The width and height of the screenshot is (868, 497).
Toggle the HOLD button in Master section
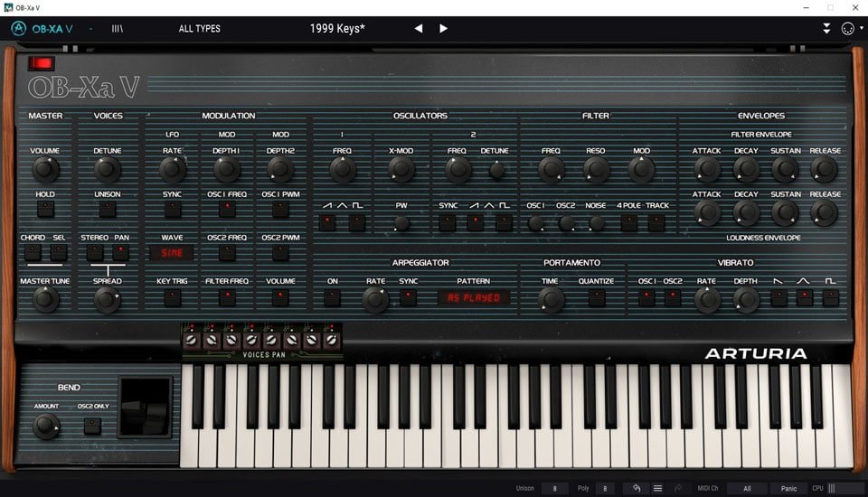45,209
